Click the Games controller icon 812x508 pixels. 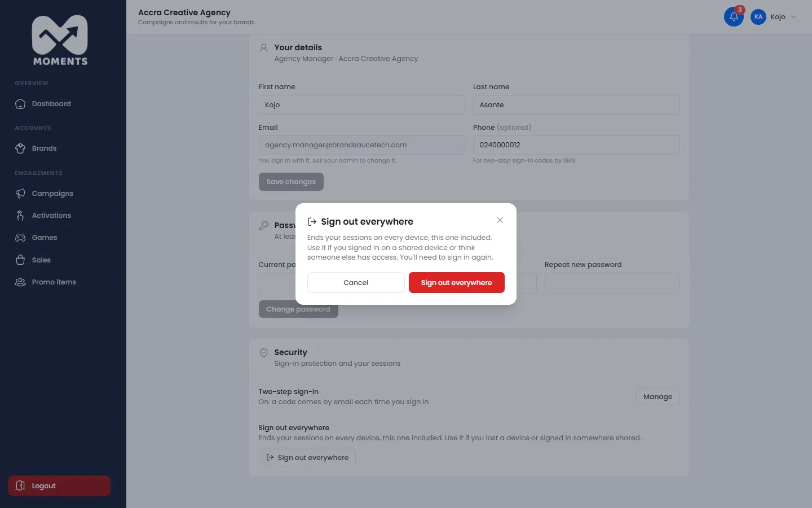coord(20,238)
